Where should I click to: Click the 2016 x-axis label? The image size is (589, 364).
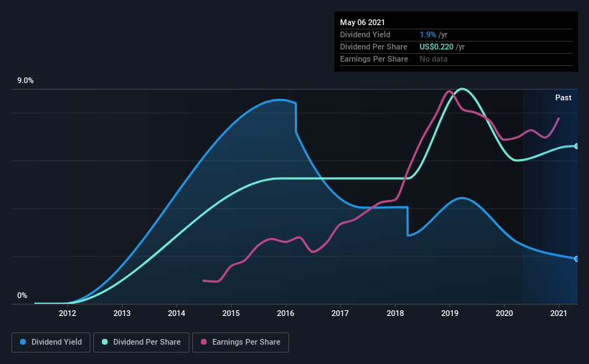(x=286, y=313)
